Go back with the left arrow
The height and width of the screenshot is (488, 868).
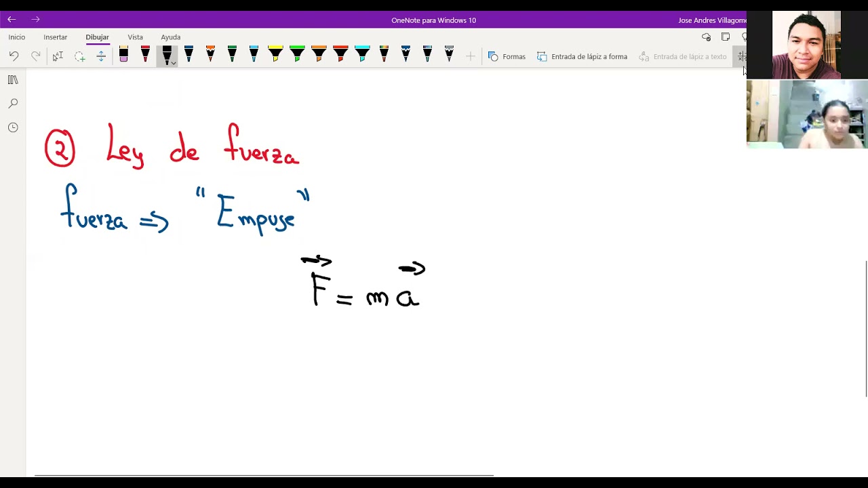tap(12, 20)
